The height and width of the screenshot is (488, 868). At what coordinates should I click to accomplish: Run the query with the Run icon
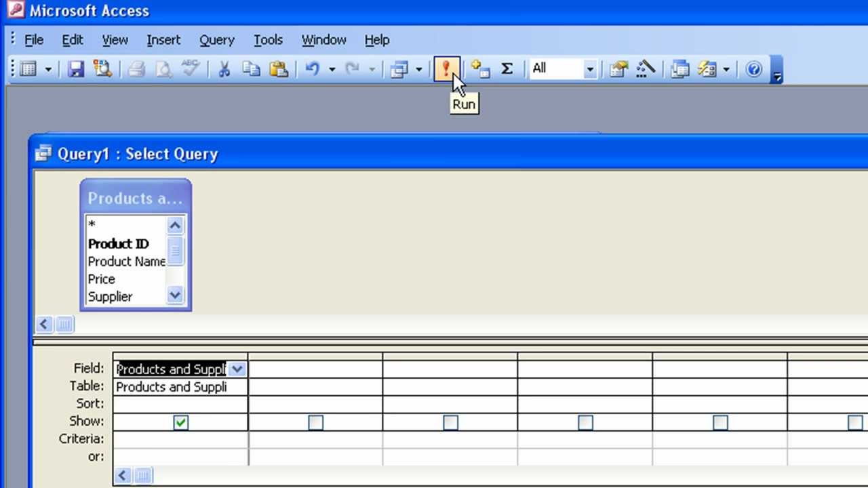coord(446,68)
